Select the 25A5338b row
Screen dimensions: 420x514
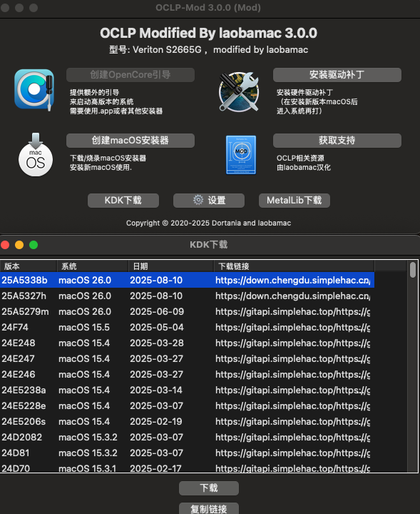tap(187, 281)
